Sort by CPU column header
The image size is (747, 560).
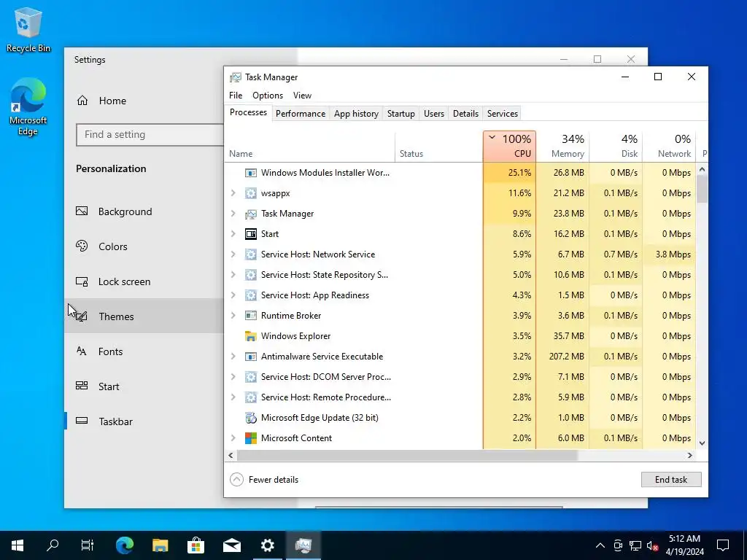click(x=509, y=146)
